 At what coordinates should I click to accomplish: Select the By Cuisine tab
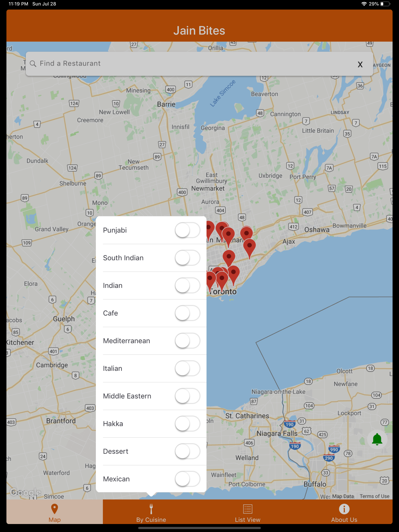151,512
